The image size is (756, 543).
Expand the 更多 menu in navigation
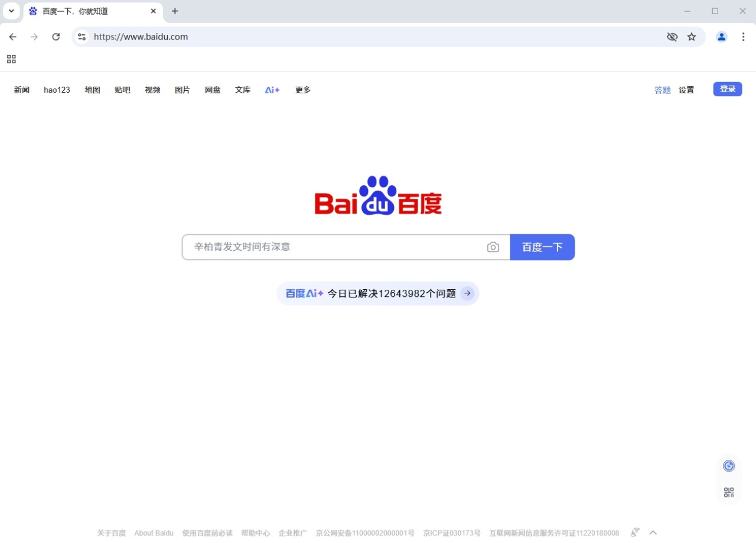click(303, 90)
